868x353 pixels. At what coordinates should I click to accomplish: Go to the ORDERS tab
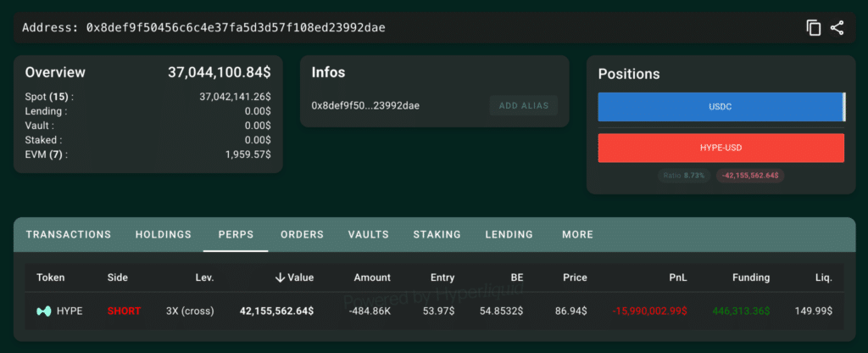303,234
